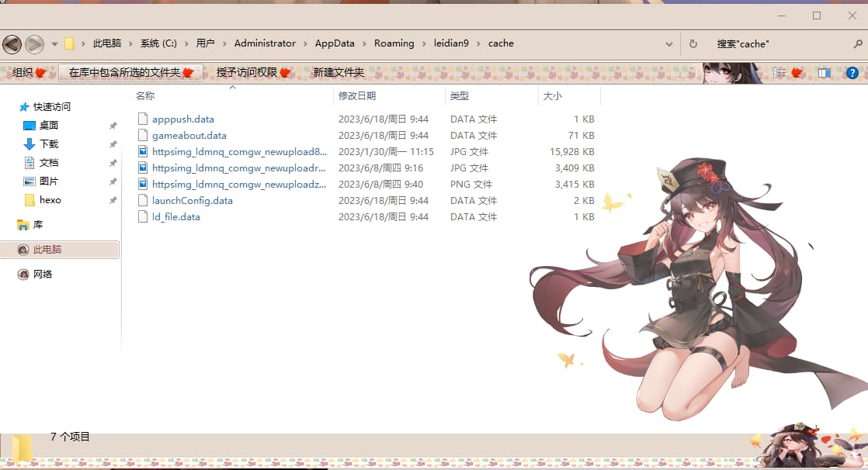Click 在库中包含所选的文件夹 button
Screen dimensions: 868x470
coord(130,72)
